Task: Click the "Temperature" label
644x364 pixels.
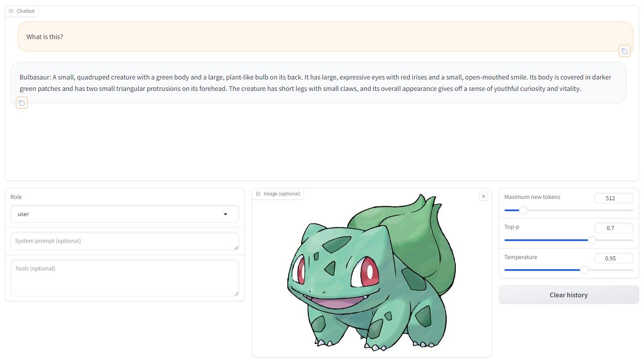Action: (x=521, y=257)
